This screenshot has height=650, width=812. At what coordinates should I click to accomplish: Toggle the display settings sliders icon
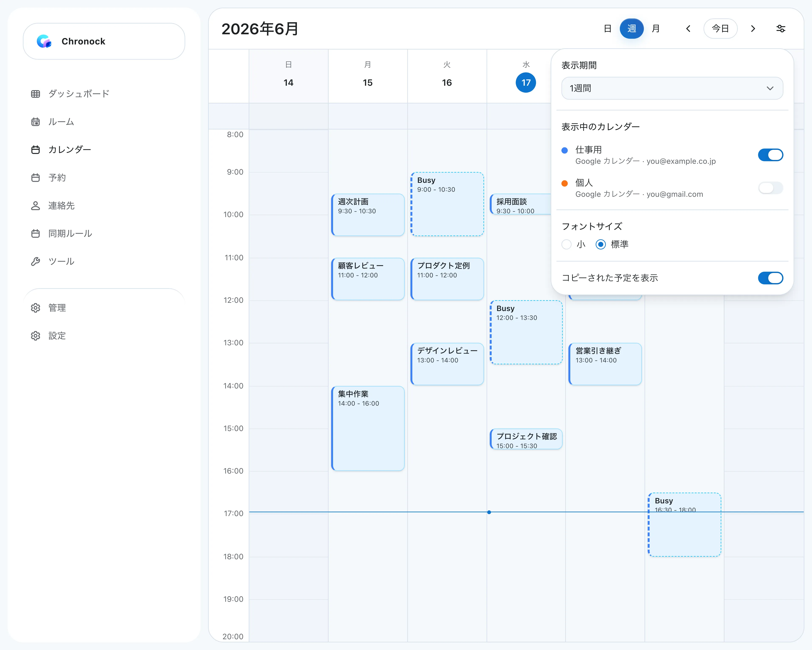pyautogui.click(x=781, y=29)
